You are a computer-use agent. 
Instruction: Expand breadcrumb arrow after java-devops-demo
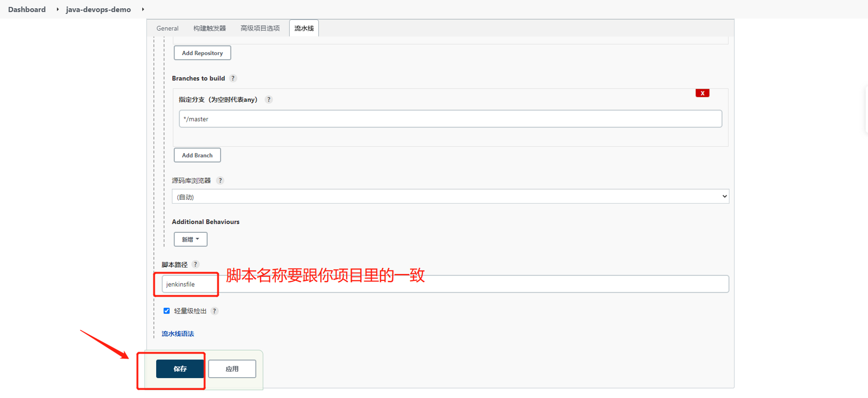pos(143,9)
